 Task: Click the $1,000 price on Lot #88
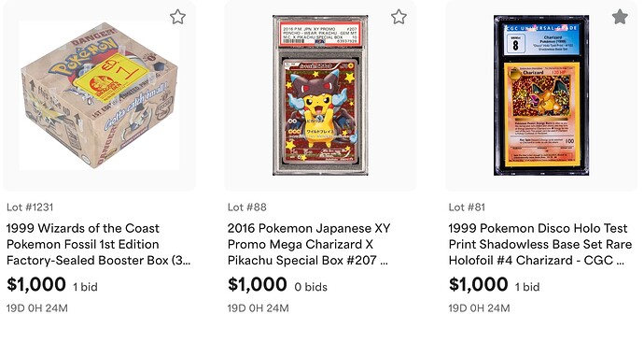pyautogui.click(x=257, y=285)
